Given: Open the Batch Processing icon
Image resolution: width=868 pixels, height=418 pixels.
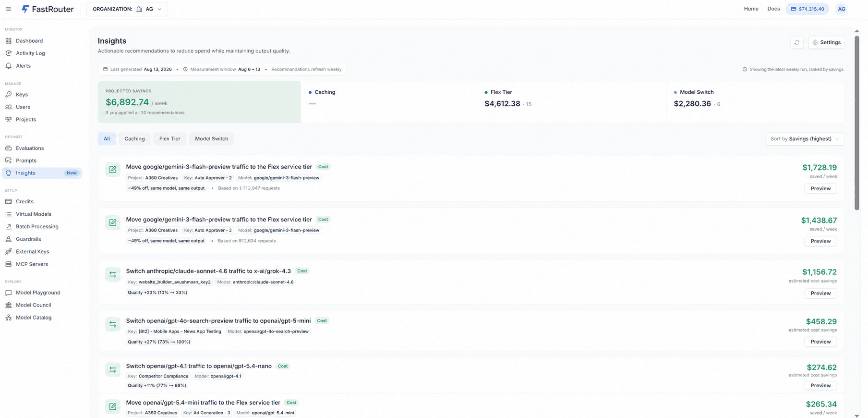Looking at the screenshot, I should pyautogui.click(x=9, y=227).
